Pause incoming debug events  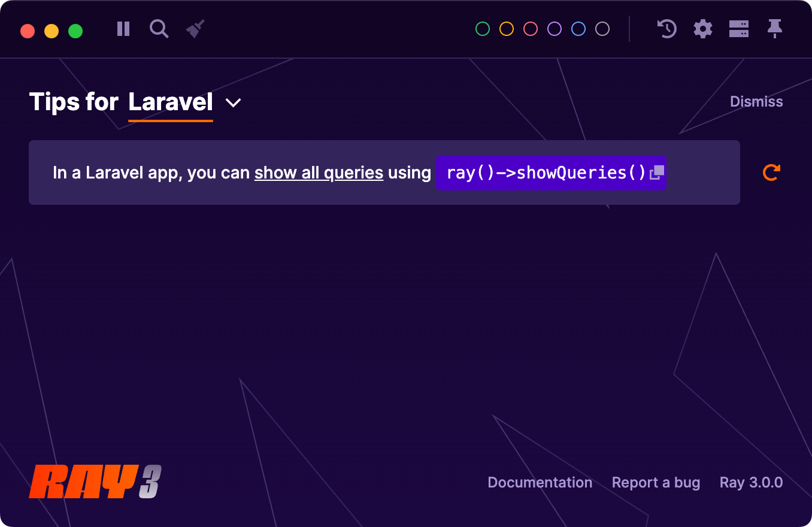click(x=123, y=29)
